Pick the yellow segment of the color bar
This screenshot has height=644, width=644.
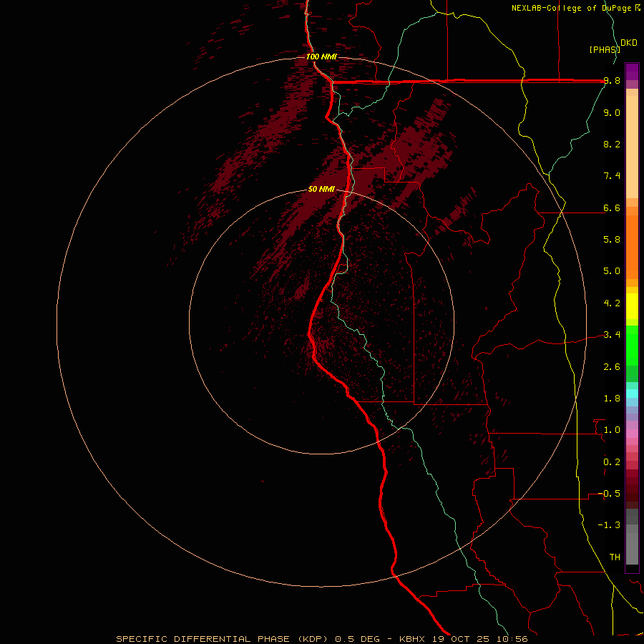[632, 306]
